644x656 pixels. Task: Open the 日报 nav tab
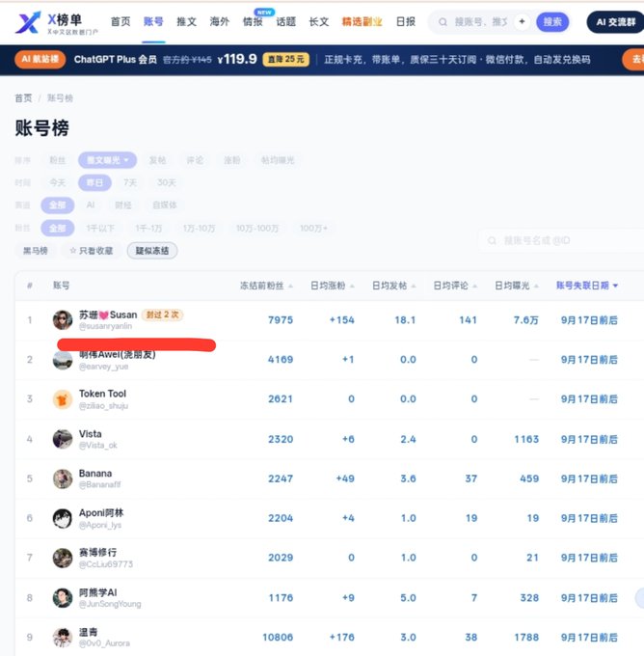tap(406, 22)
